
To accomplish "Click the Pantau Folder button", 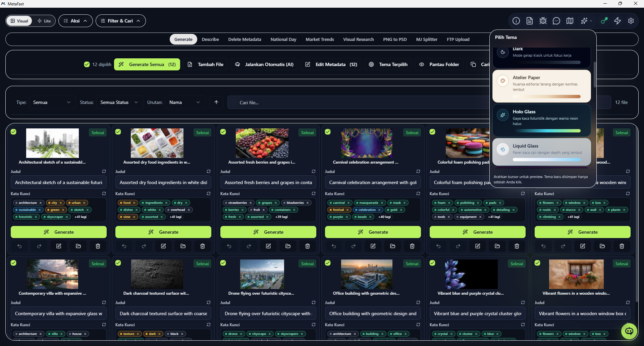I will (439, 64).
